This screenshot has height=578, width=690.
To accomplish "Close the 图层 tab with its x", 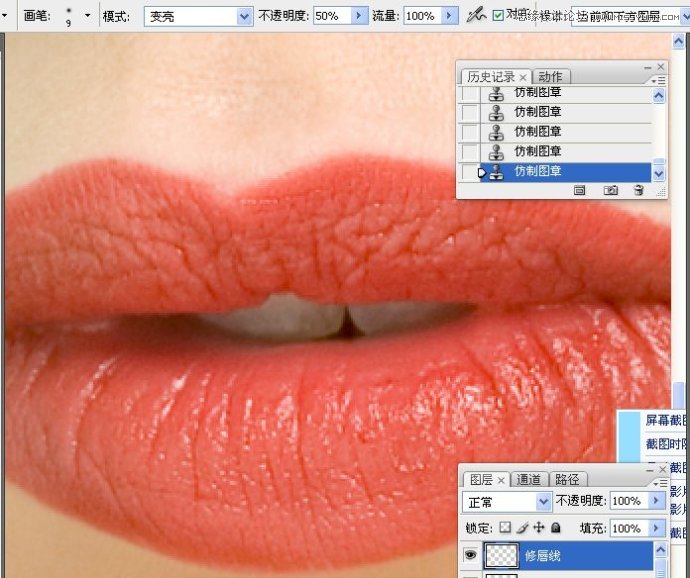I will (501, 481).
